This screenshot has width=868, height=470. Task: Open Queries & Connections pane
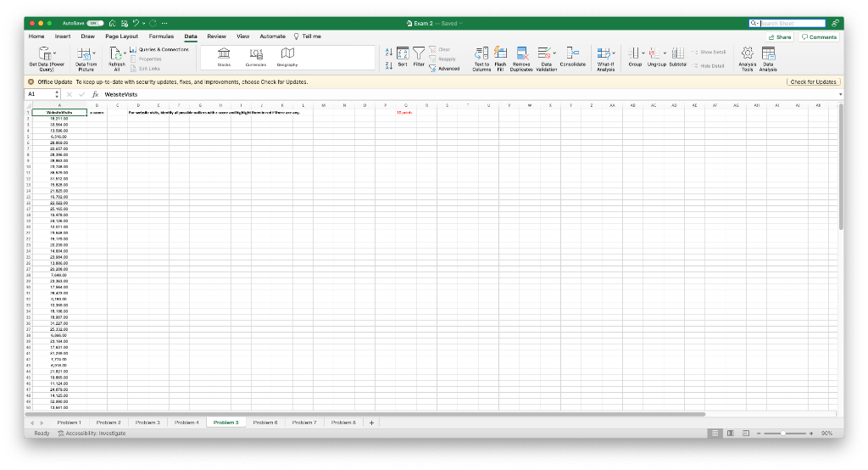[x=159, y=49]
